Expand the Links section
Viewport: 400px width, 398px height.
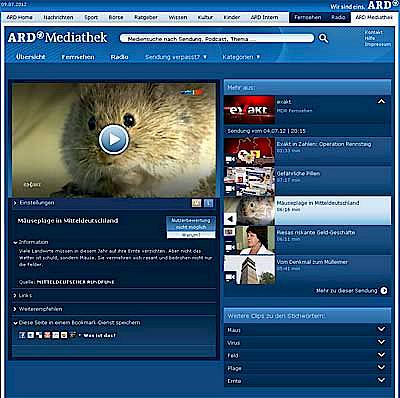point(23,295)
